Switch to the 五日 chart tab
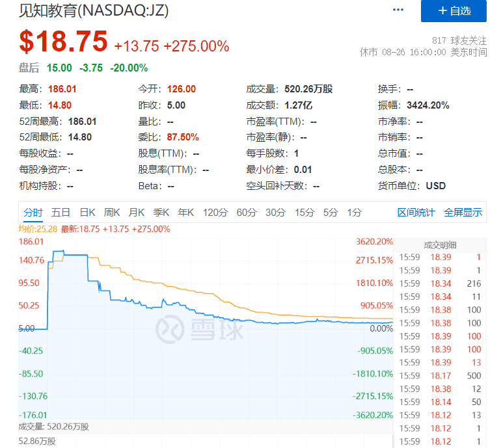Viewport: 501px width, 448px height. tap(61, 212)
